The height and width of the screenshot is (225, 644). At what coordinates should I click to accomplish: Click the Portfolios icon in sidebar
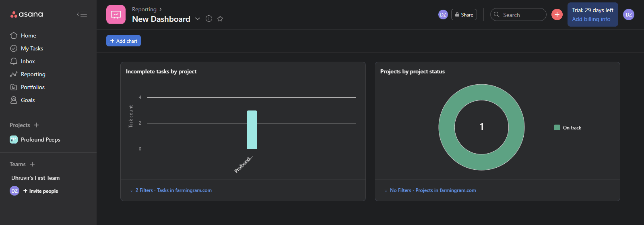tap(14, 87)
